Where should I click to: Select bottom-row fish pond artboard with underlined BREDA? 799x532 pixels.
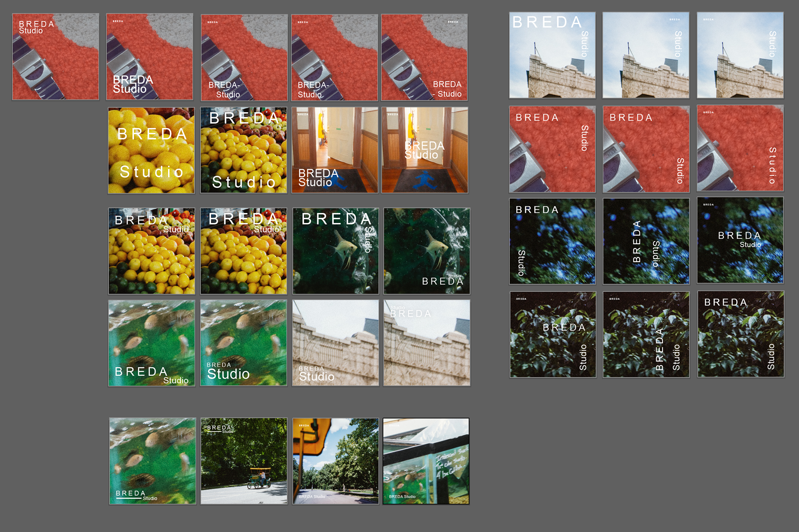click(x=152, y=461)
